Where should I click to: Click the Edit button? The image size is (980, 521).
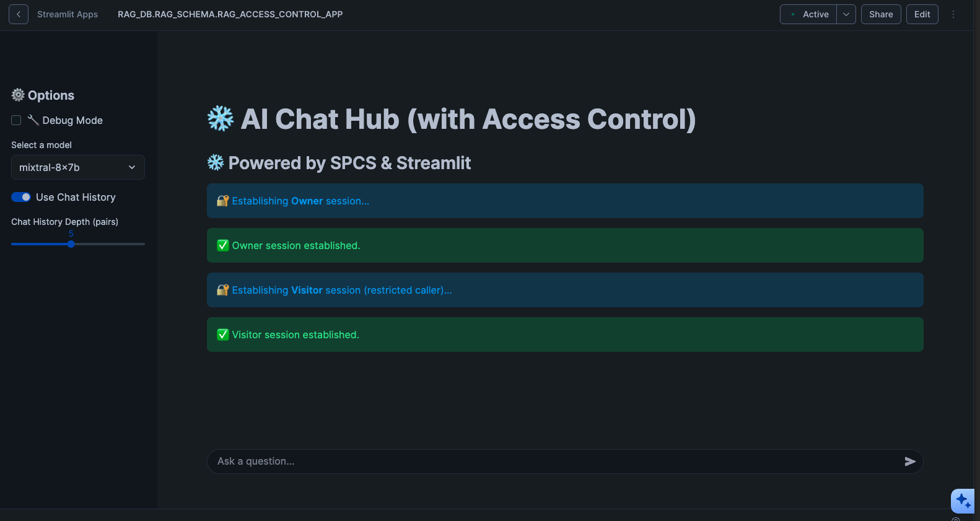[922, 14]
